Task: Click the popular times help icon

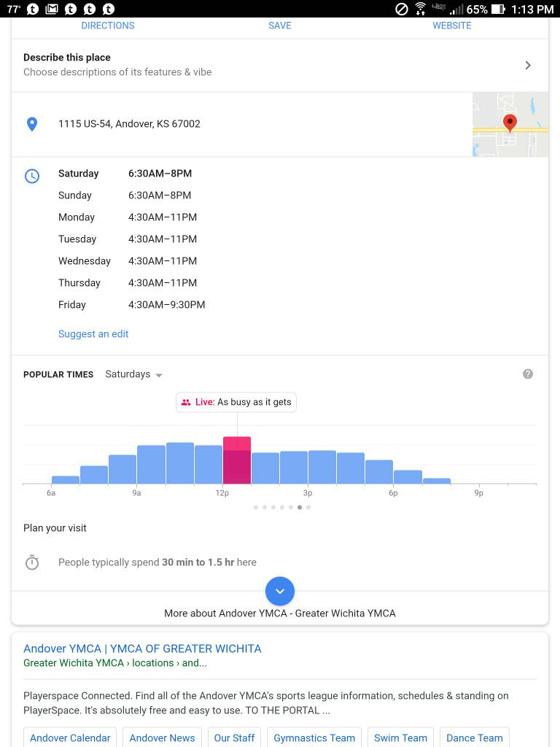Action: [x=528, y=374]
